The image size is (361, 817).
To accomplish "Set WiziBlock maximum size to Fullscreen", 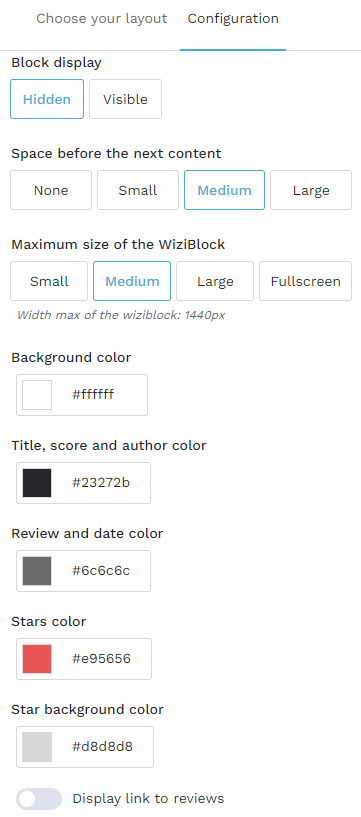I will (x=305, y=281).
